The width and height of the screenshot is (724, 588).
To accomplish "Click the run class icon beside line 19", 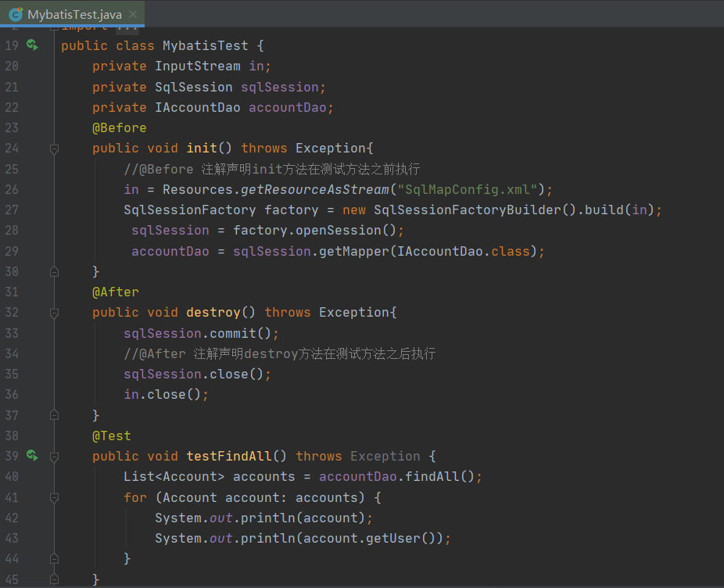I will [x=32, y=45].
